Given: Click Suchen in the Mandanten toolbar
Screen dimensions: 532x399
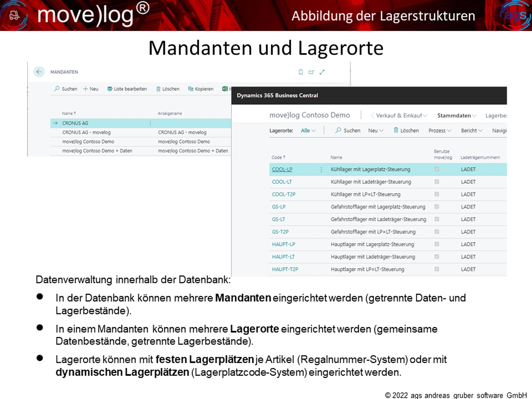Looking at the screenshot, I should (66, 89).
